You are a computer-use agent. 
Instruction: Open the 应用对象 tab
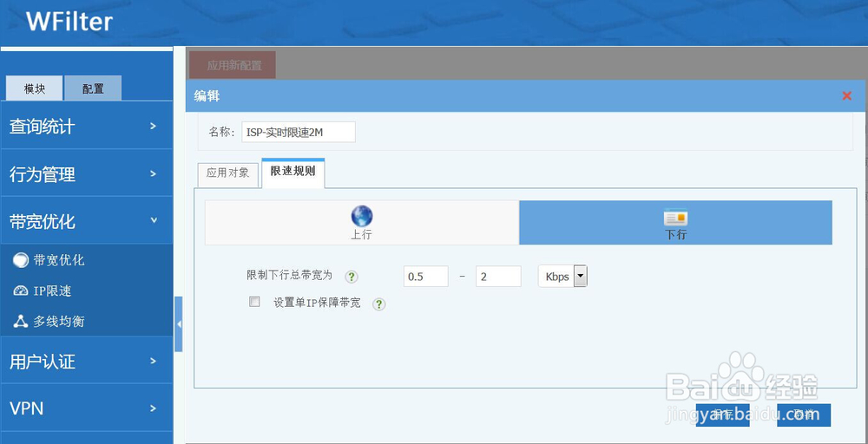click(x=227, y=173)
